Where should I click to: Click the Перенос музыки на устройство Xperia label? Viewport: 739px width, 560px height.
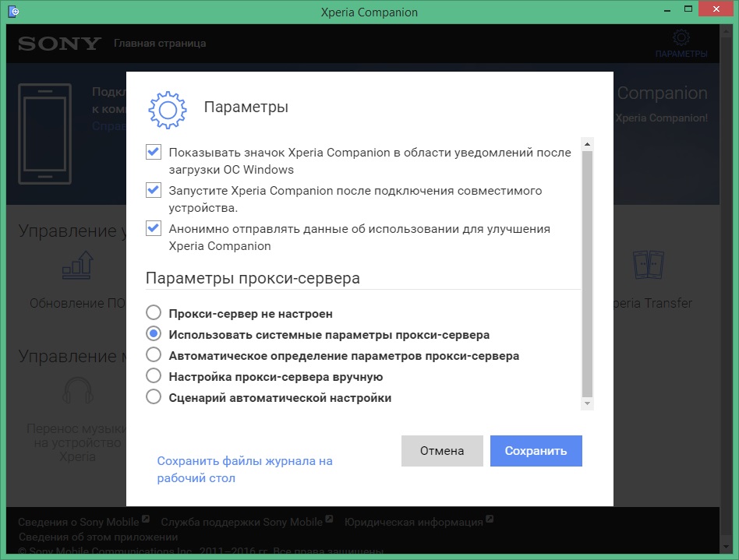[78, 442]
